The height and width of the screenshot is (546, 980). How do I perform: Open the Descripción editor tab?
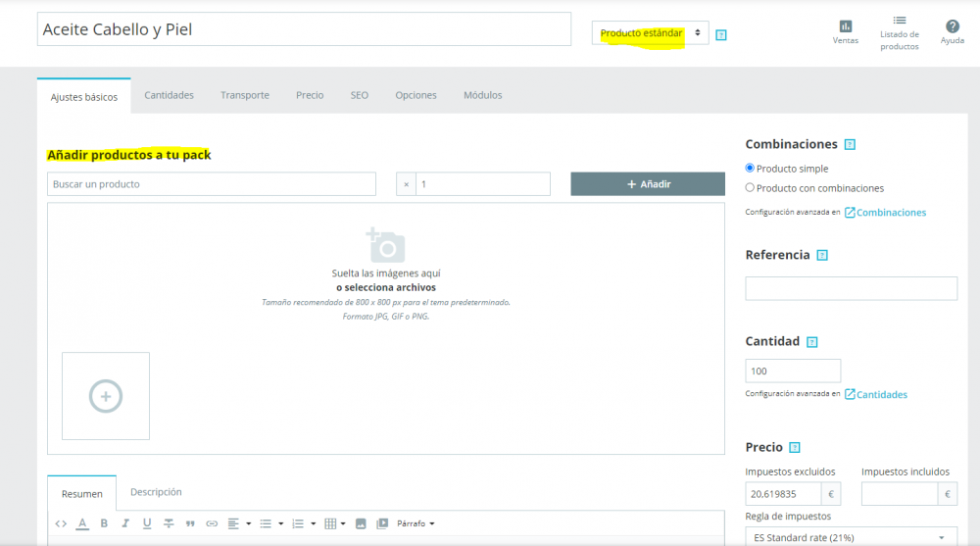pyautogui.click(x=156, y=492)
